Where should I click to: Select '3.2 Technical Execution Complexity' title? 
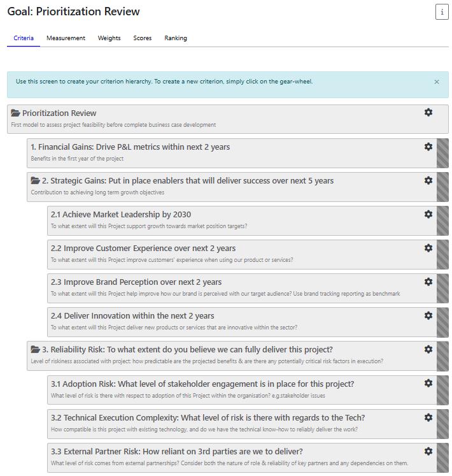[x=208, y=418]
